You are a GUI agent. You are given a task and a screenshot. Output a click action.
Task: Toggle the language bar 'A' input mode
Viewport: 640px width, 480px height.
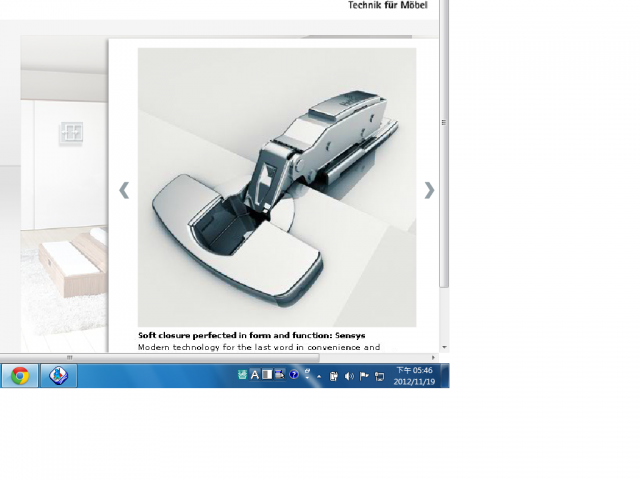pyautogui.click(x=255, y=374)
